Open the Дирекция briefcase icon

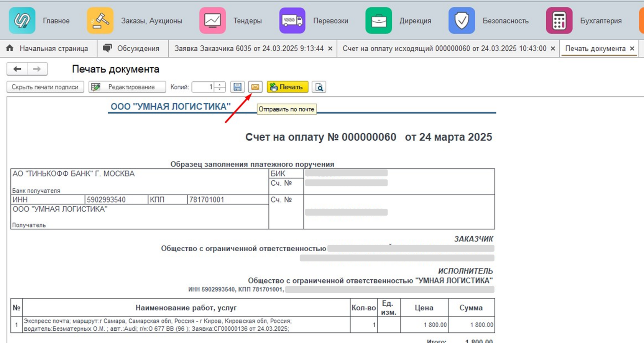pos(379,21)
